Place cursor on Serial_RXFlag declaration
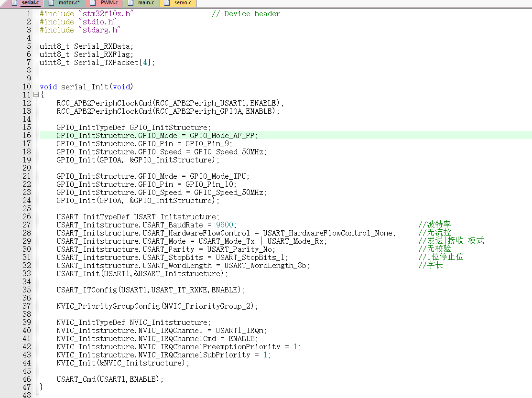 [x=87, y=54]
